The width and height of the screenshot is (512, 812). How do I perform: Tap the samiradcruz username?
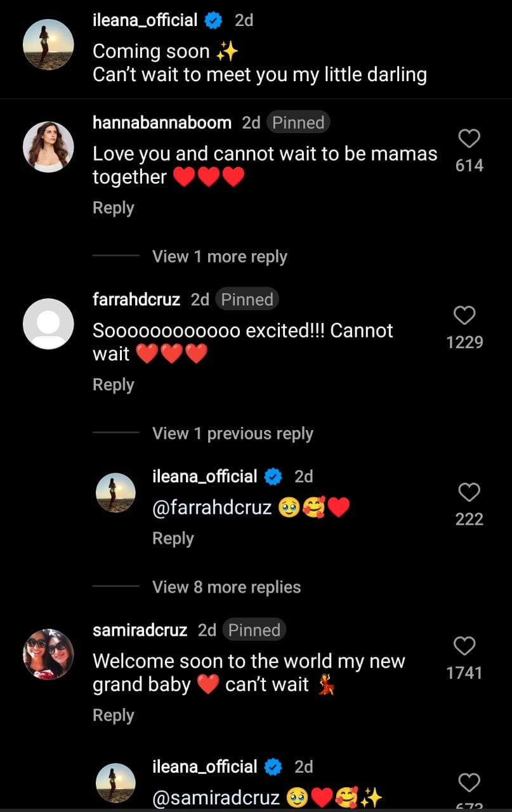pyautogui.click(x=140, y=630)
